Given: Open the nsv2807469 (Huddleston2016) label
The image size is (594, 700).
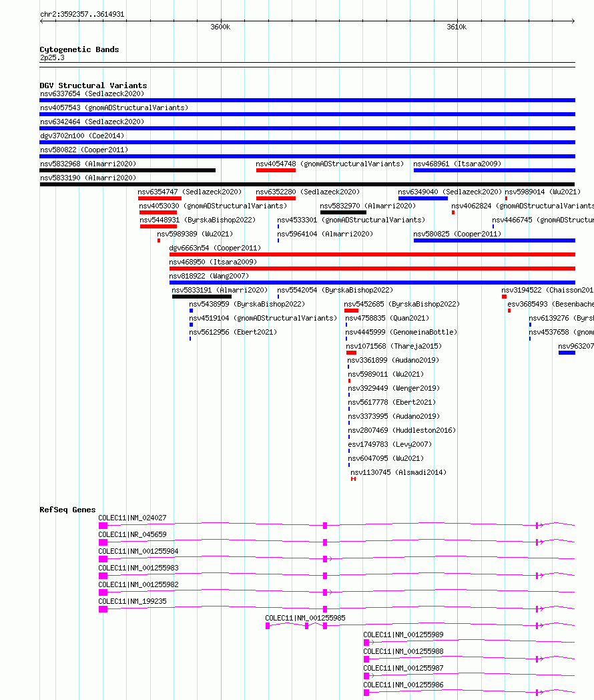Looking at the screenshot, I should [402, 430].
